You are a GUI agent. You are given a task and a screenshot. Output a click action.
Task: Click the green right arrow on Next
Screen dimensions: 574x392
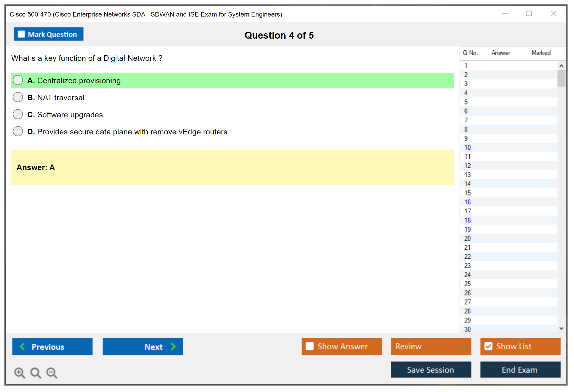point(173,346)
